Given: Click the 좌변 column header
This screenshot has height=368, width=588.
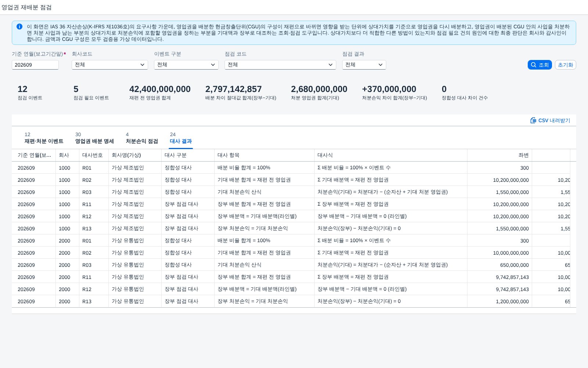Looking at the screenshot, I should [x=499, y=155].
